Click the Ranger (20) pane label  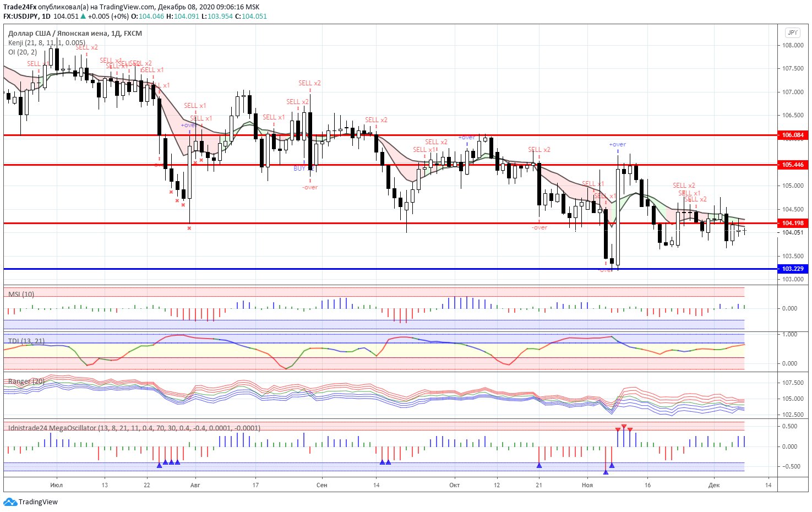tap(26, 381)
